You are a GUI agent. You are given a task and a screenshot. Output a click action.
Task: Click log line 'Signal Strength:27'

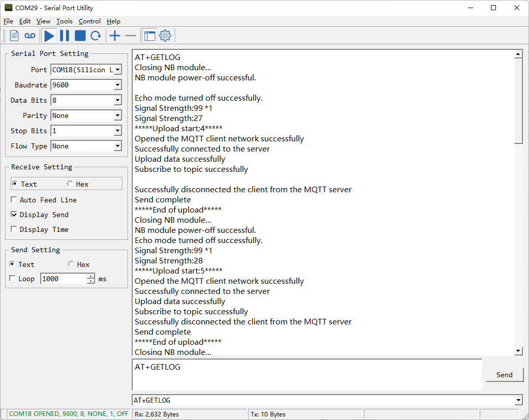click(x=169, y=118)
